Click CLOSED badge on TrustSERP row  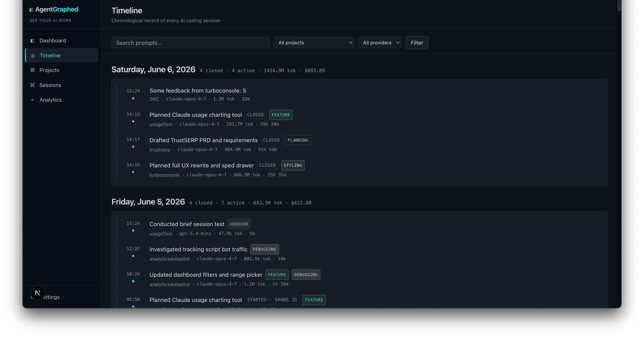271,140
